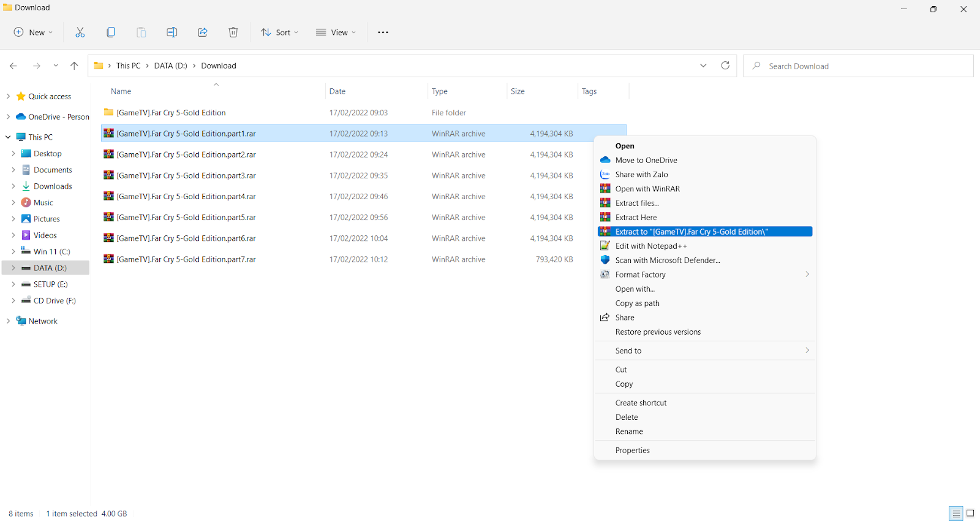Viewport: 980px width, 521px height.
Task: Click the WinRAR icon of part2.rar
Action: tap(108, 154)
